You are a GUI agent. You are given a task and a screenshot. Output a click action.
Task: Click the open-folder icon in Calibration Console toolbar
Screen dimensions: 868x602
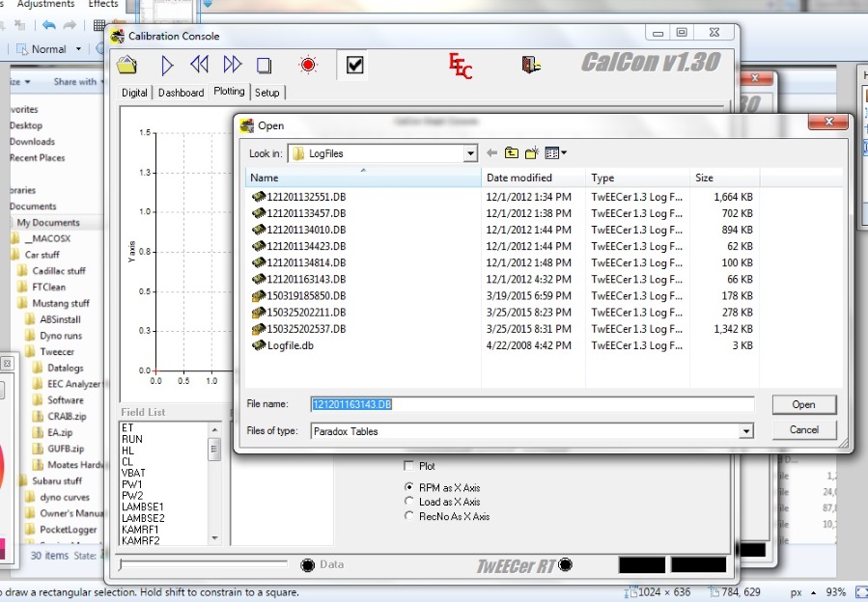click(126, 65)
